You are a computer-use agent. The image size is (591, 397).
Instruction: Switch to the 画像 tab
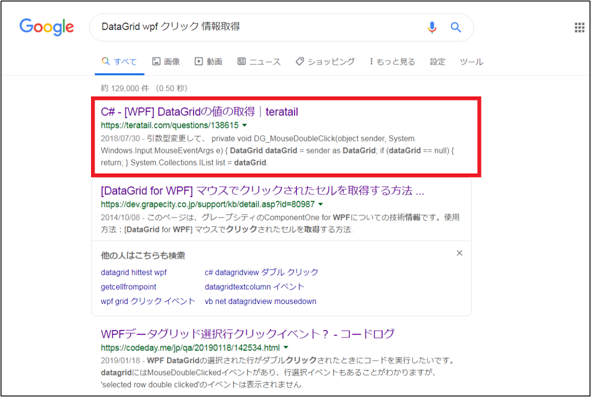click(166, 61)
